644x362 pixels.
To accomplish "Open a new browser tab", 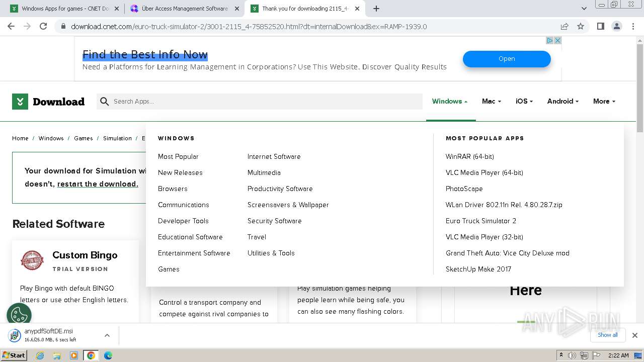I will [x=376, y=9].
